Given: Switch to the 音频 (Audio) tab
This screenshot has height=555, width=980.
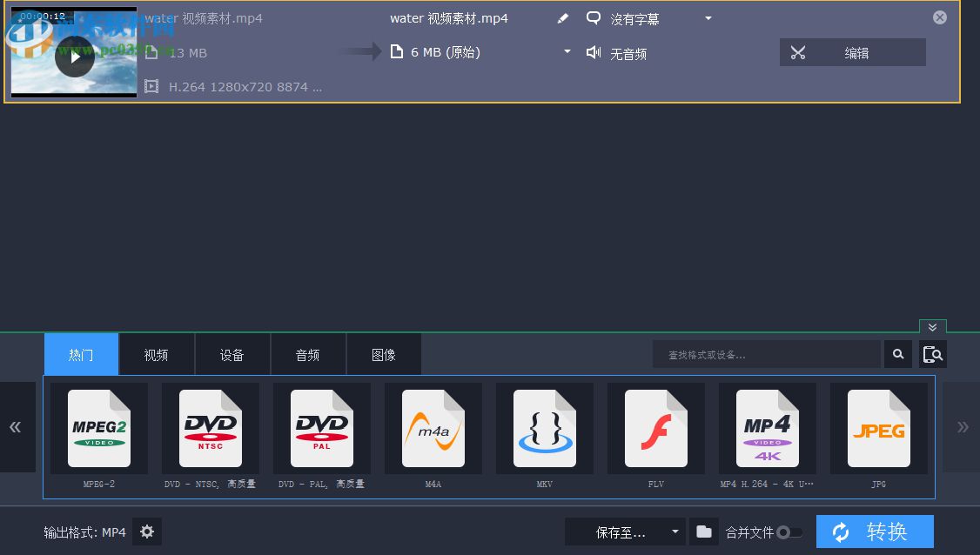Looking at the screenshot, I should [307, 354].
